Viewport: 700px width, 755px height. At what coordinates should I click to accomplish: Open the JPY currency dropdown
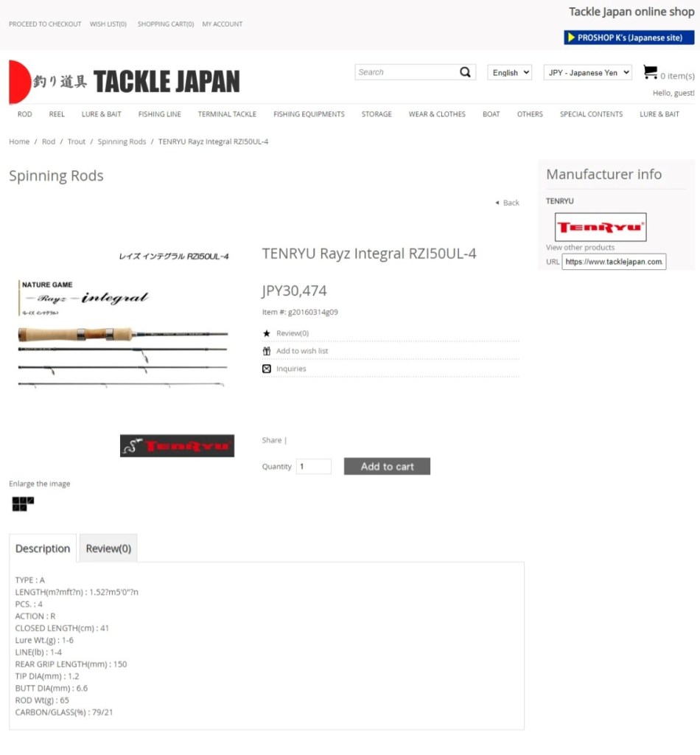tap(587, 72)
